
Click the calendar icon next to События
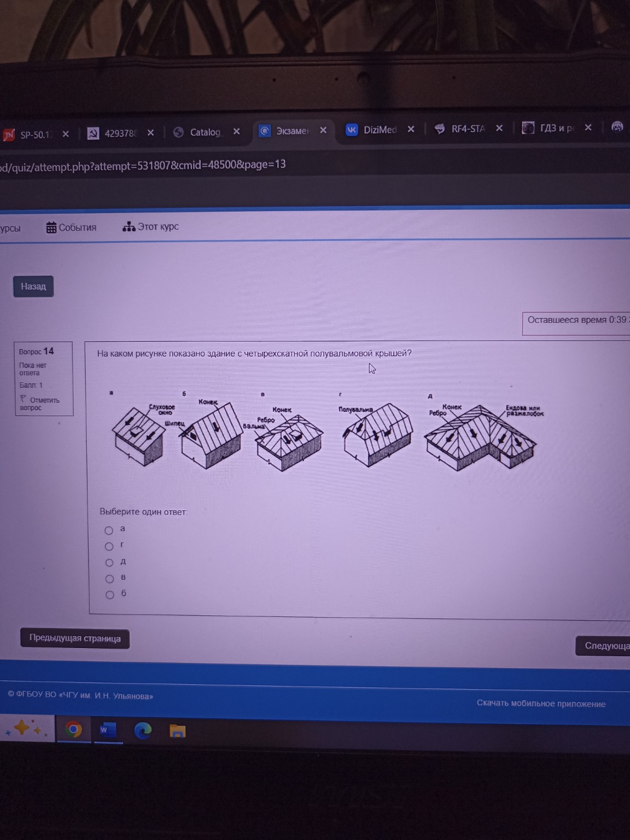(x=51, y=227)
